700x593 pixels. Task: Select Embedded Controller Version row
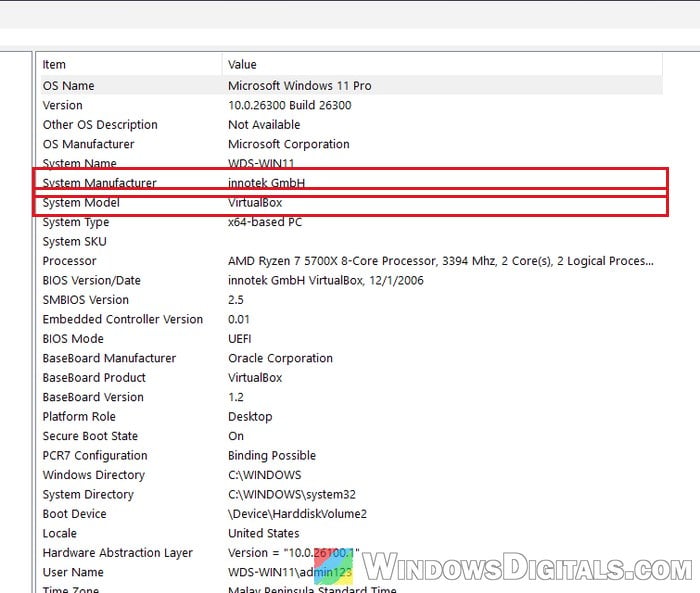tap(123, 319)
